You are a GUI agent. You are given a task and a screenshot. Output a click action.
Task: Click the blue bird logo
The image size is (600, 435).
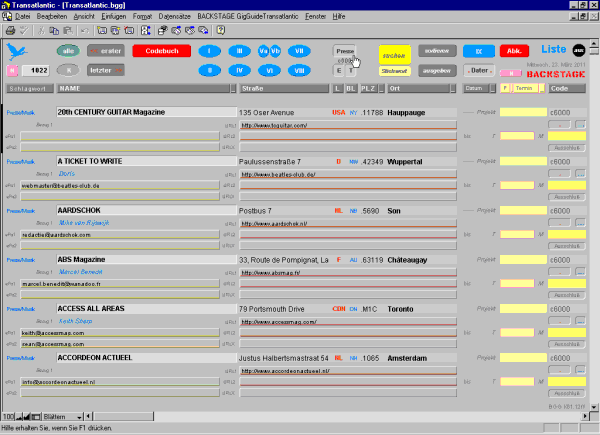coord(17,51)
